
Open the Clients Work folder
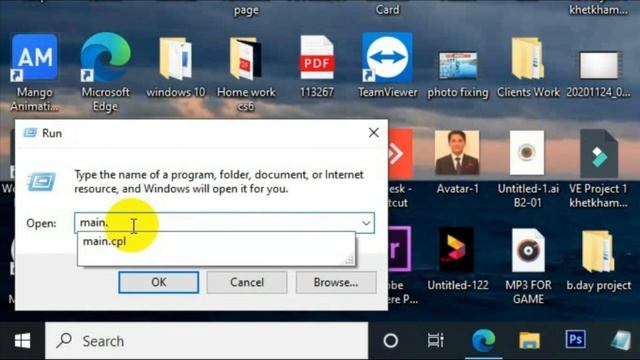click(528, 58)
